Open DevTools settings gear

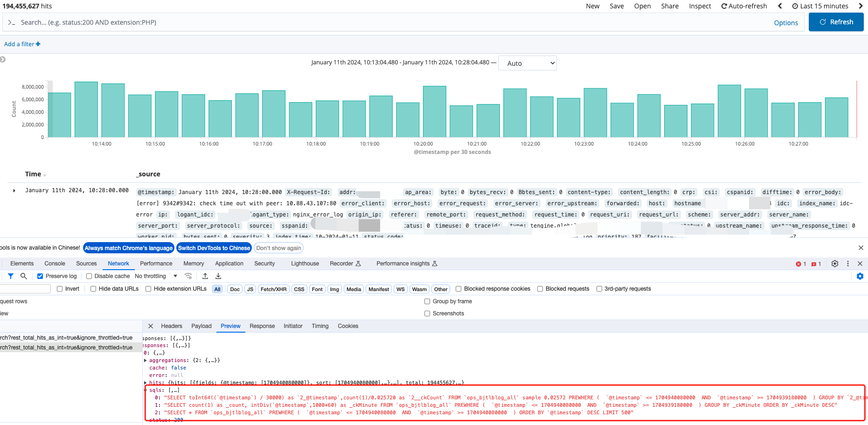(835, 264)
